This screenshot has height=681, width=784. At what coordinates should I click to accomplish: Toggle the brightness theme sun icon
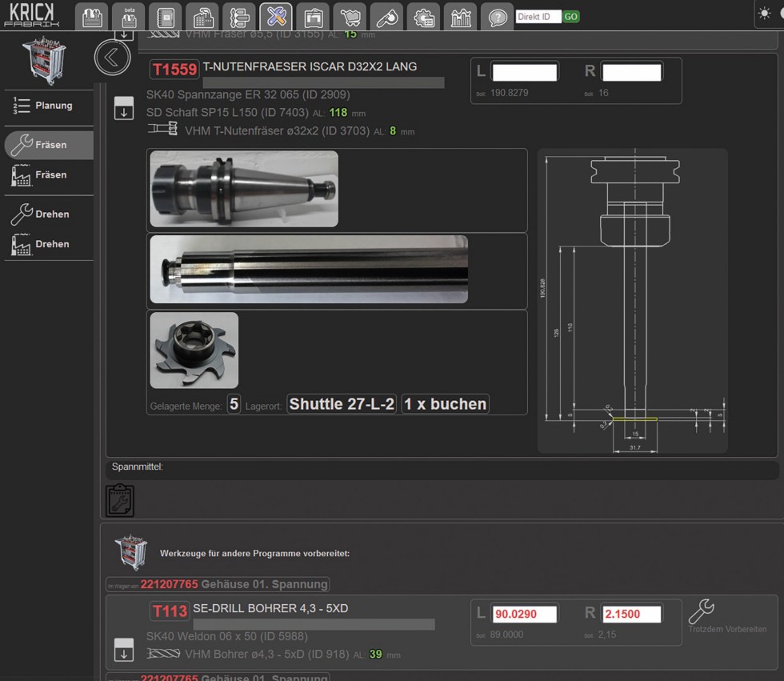[766, 14]
